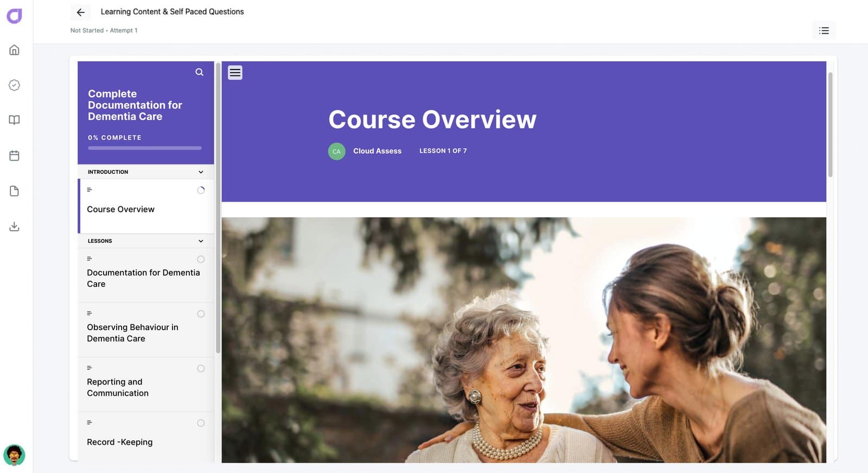Click the user avatar at bottom left
This screenshot has width=868, height=473.
pos(14,455)
